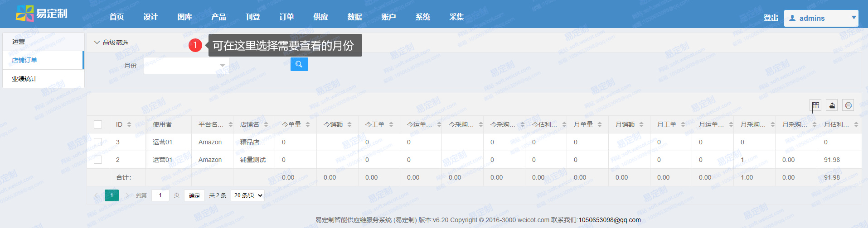Open the column filter grid icon
868x228 pixels.
(x=815, y=105)
